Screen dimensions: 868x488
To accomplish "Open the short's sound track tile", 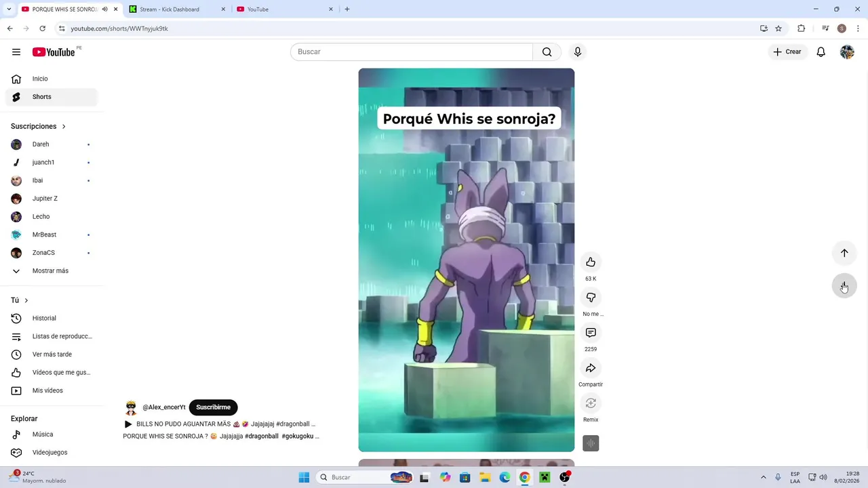I will [591, 443].
